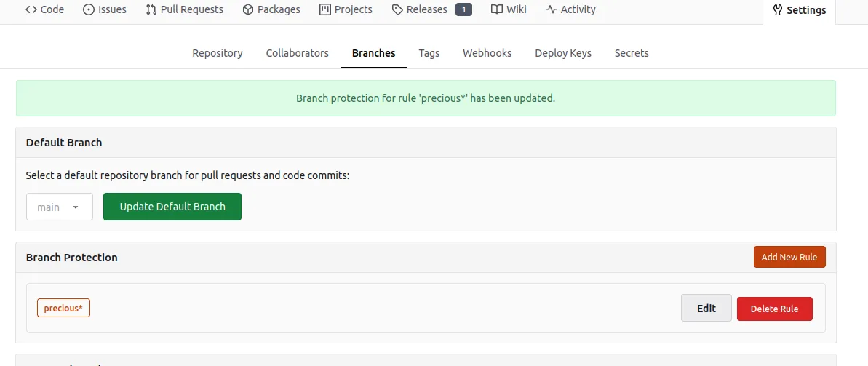Screen dimensions: 868x366
Task: Click the Code brackets icon
Action: coord(31,9)
